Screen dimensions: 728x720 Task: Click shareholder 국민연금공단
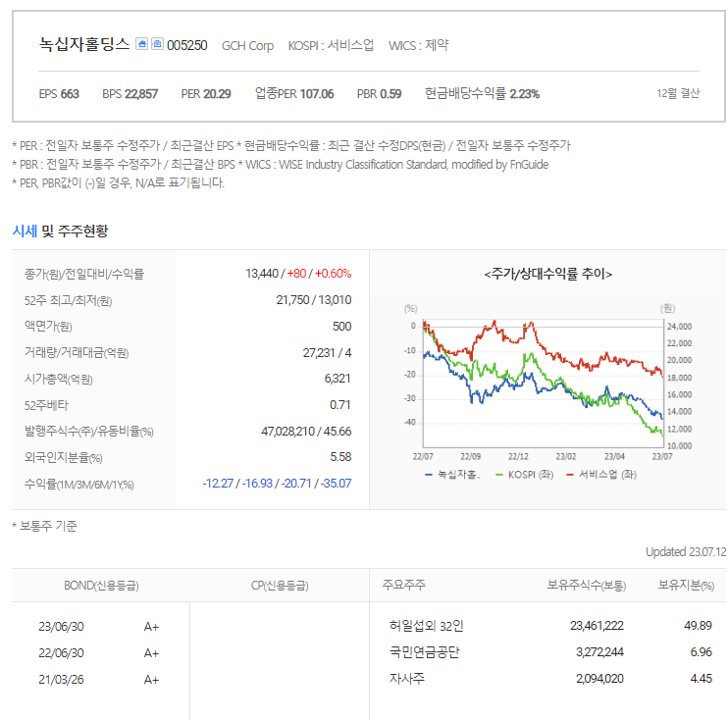425,652
